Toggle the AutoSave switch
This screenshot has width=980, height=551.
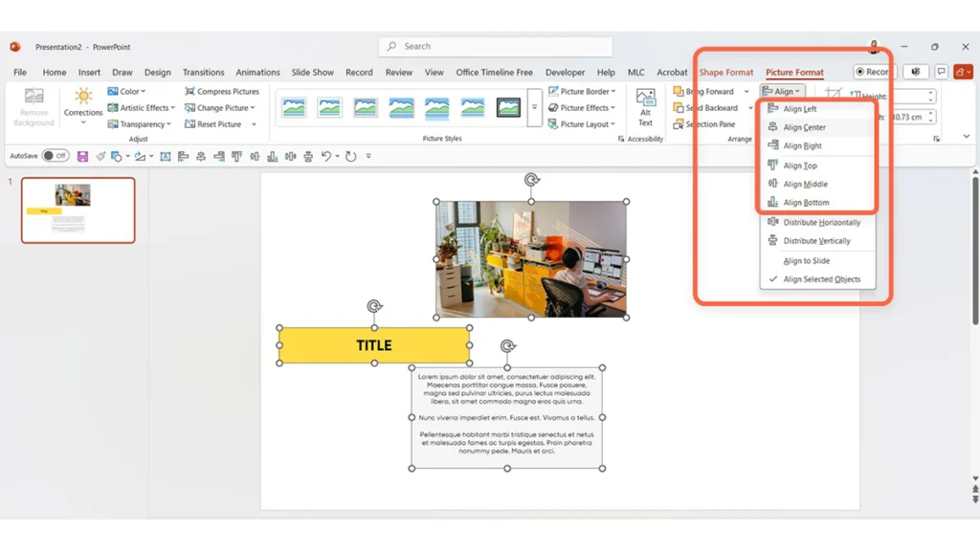click(55, 156)
